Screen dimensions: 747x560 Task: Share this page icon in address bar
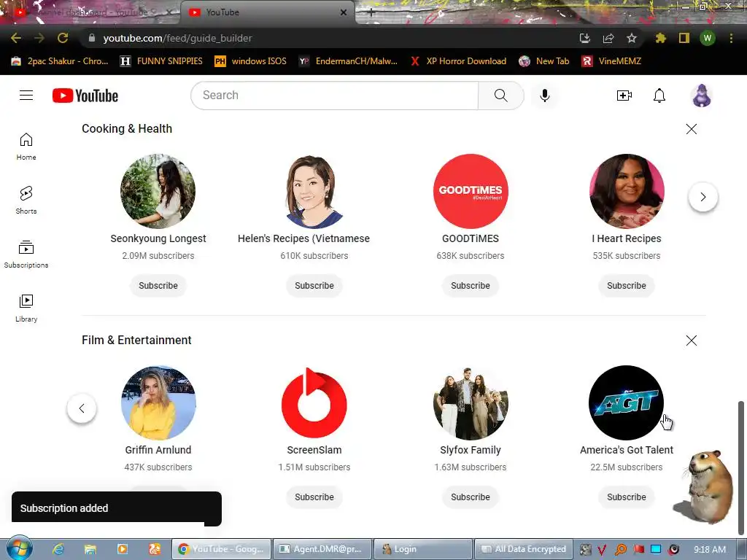(608, 38)
